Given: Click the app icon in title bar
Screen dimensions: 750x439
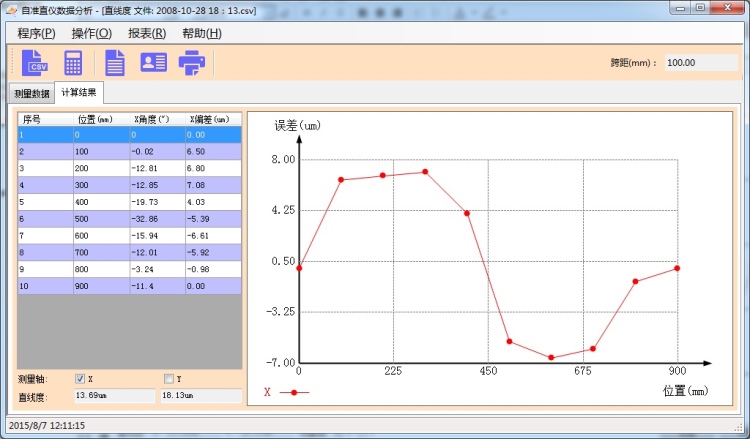Looking at the screenshot, I should [12, 8].
